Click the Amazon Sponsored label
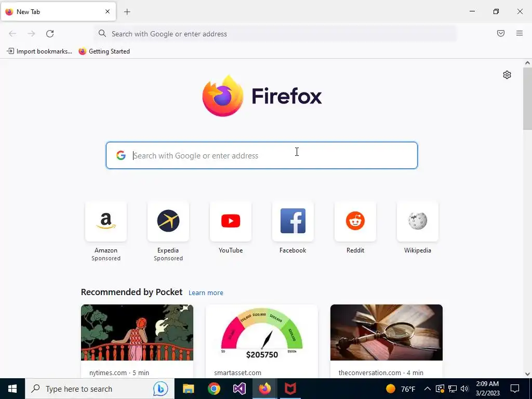 coord(106,258)
